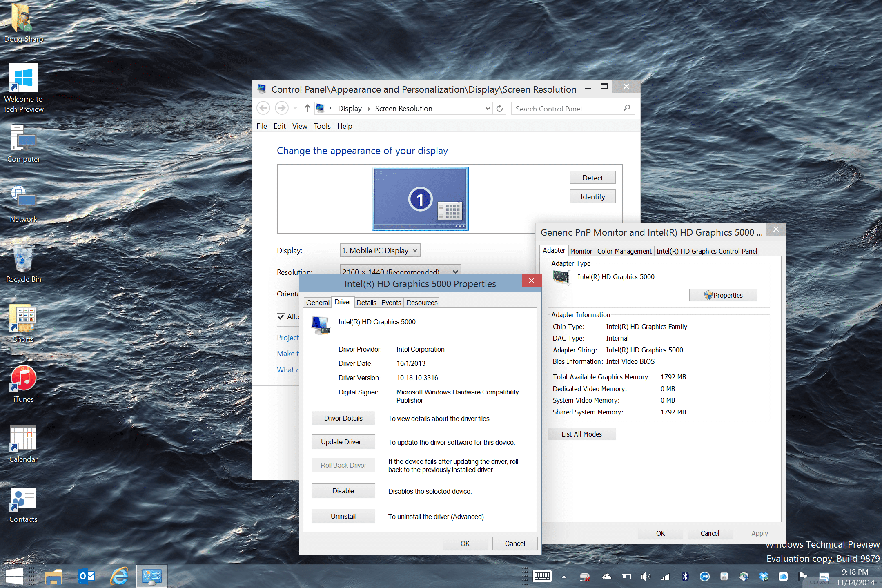Switch to the Details tab
The height and width of the screenshot is (588, 882).
tap(366, 303)
